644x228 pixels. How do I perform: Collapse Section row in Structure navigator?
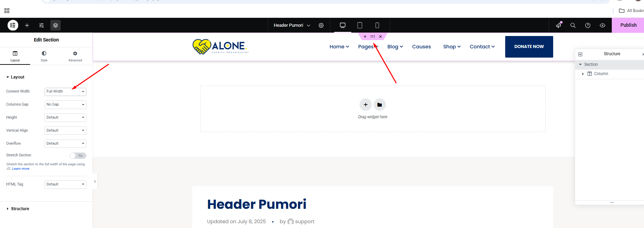580,64
